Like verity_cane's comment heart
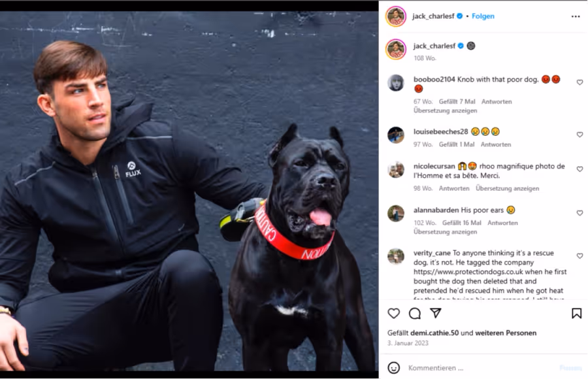This screenshot has width=588, height=379. (x=580, y=255)
